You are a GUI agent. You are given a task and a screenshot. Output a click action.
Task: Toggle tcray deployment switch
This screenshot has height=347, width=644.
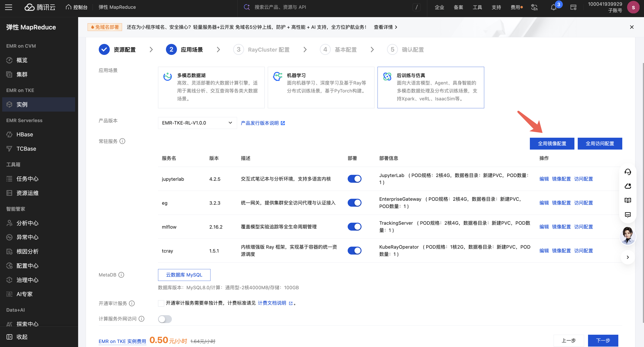[x=354, y=250]
